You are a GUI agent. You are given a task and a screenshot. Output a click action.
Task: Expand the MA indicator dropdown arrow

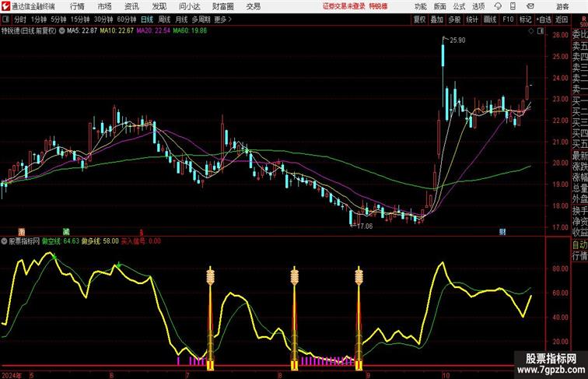tap(62, 31)
